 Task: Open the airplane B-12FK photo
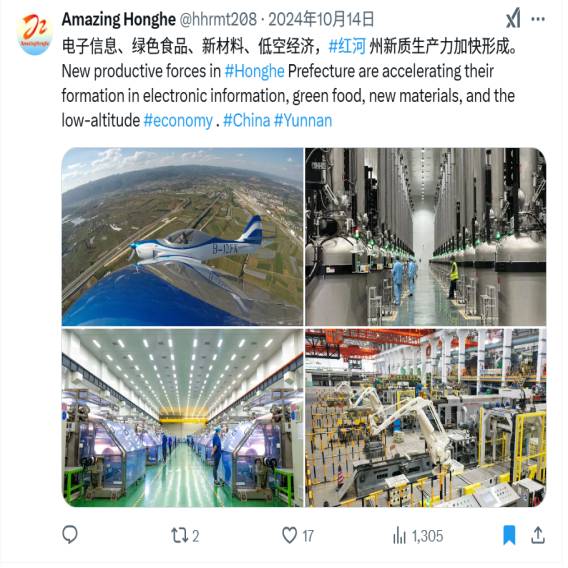[182, 237]
